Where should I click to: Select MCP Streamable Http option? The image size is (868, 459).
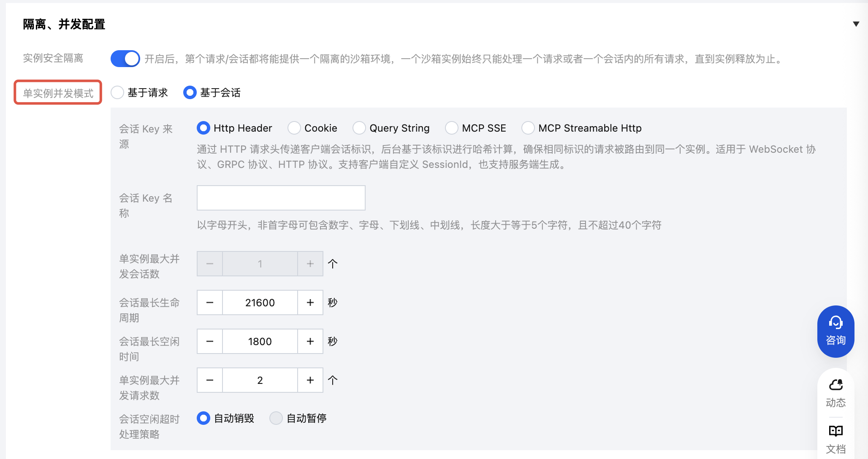point(528,128)
